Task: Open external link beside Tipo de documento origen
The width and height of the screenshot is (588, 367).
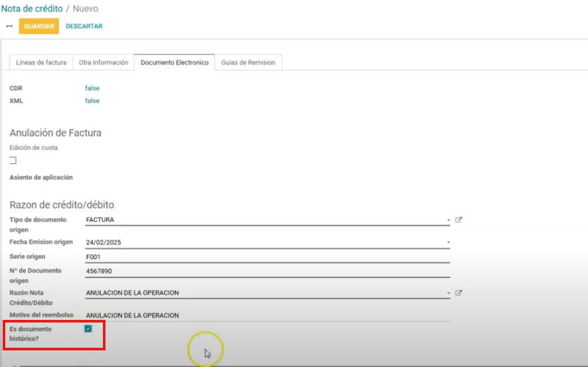Action: tap(459, 220)
